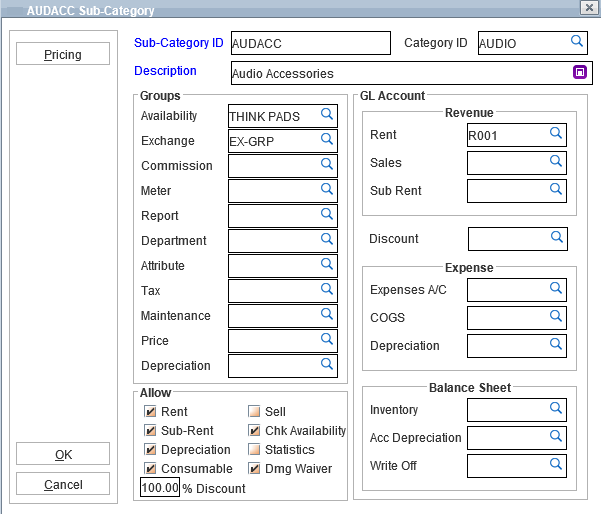Viewport: 601px width, 514px height.
Task: Open Tax group lookup magnifier
Action: point(326,289)
